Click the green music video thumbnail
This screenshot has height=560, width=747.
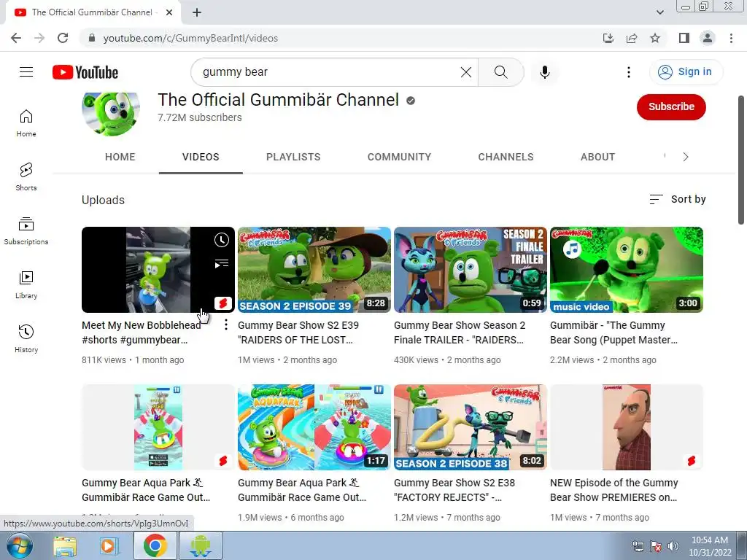tap(627, 270)
